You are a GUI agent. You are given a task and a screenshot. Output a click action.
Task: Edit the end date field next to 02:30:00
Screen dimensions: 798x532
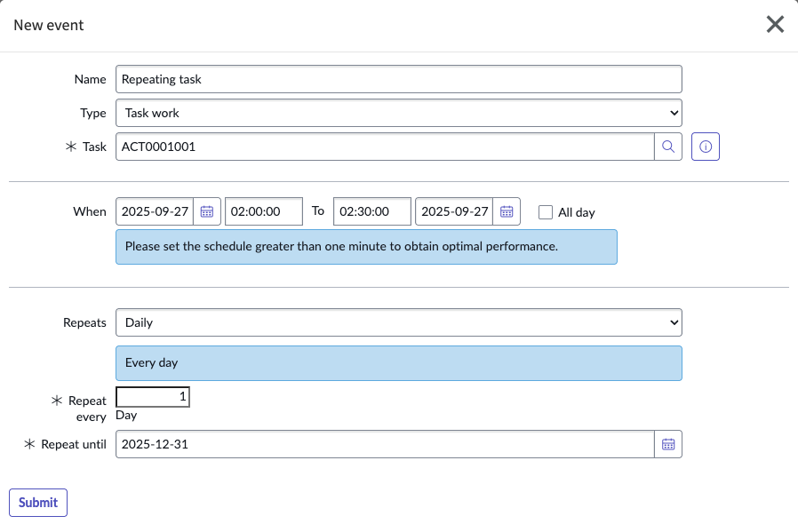point(454,211)
